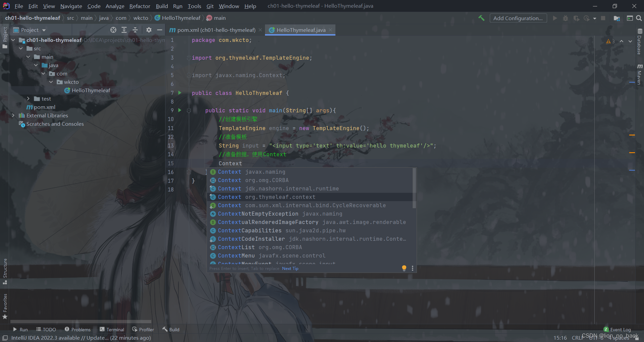Collapse the com package node

click(43, 73)
